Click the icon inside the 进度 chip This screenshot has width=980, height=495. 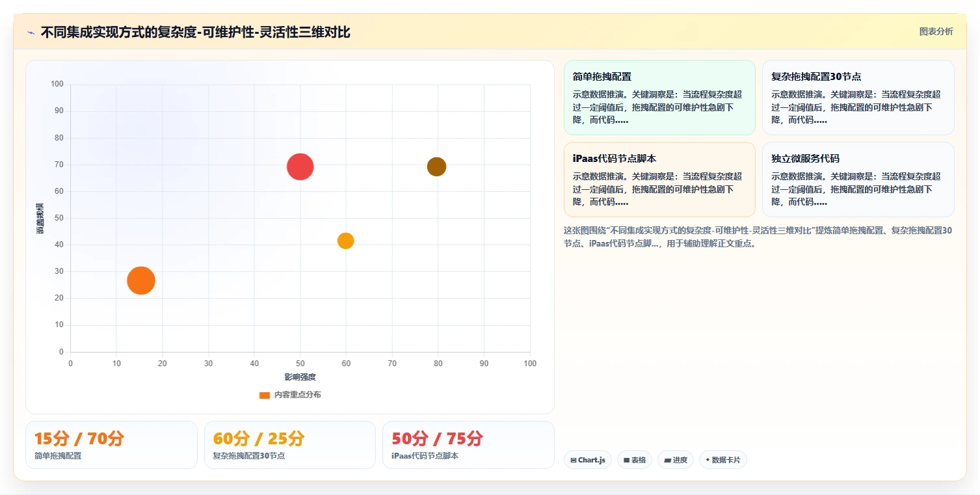click(667, 460)
